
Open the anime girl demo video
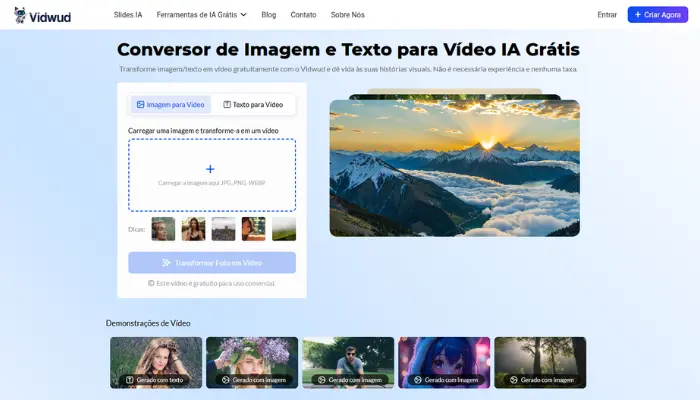coord(444,362)
